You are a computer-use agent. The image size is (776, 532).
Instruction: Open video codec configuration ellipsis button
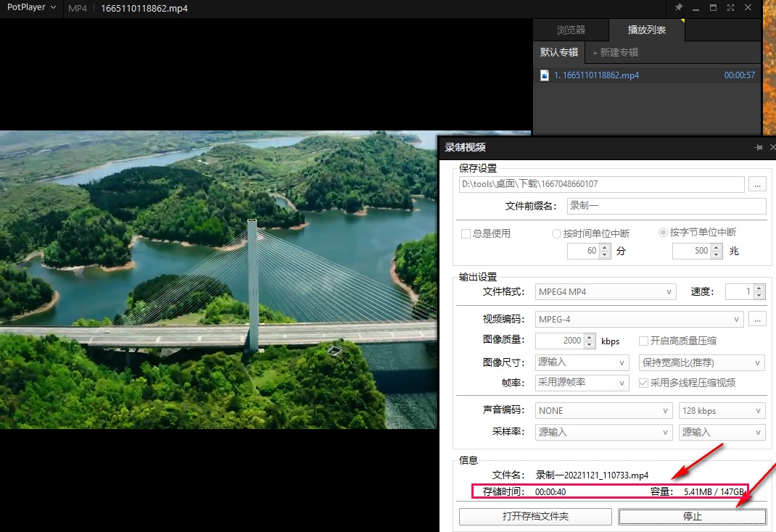pos(757,319)
